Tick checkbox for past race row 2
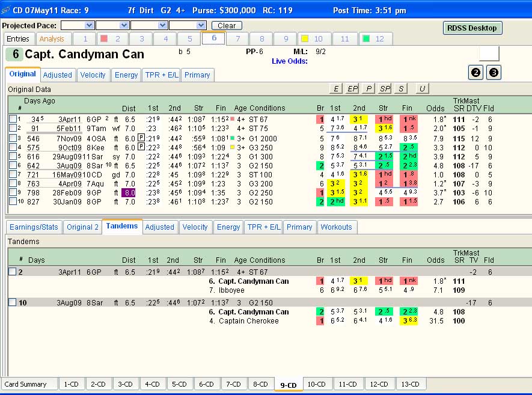 click(x=13, y=128)
